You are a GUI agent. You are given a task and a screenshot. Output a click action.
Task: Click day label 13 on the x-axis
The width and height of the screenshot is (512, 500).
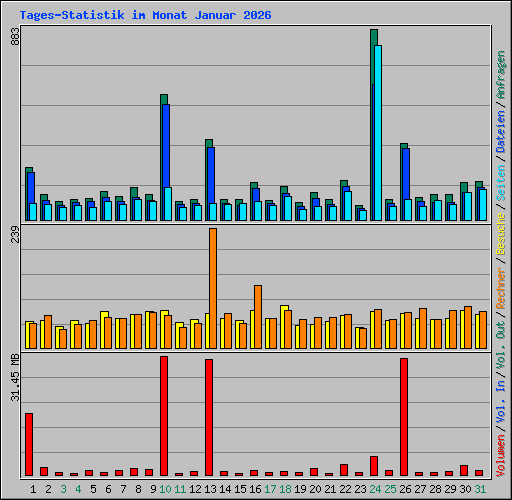coord(210,489)
